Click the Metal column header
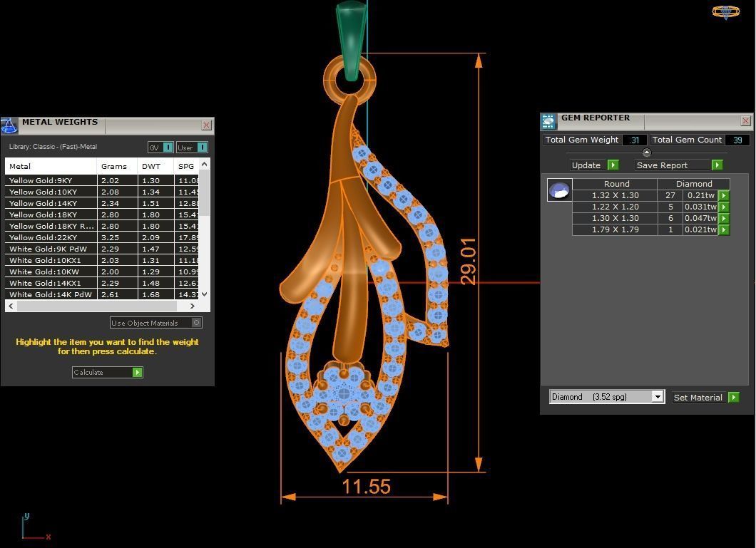756x548 pixels. pyautogui.click(x=51, y=166)
